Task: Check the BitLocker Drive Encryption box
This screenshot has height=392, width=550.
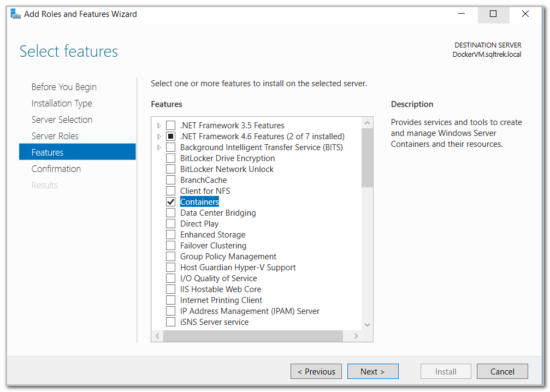Action: [171, 158]
